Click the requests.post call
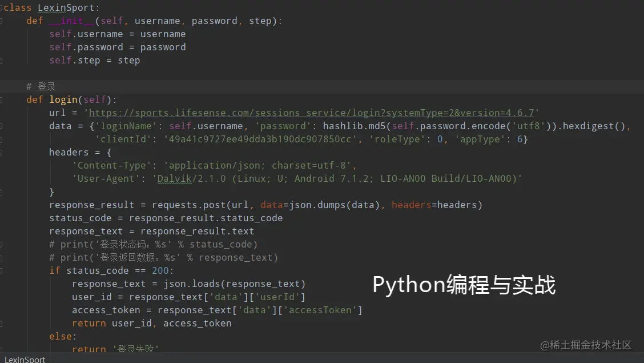644x363 pixels. (188, 205)
